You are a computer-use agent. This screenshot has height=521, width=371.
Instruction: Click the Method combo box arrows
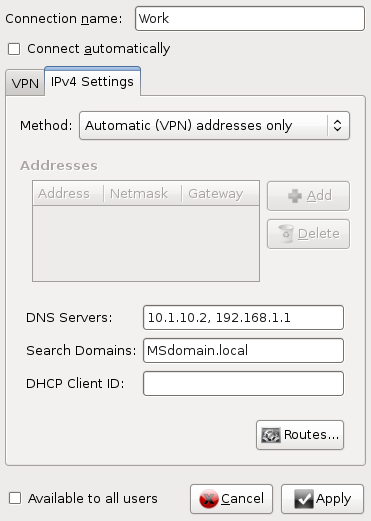click(x=337, y=126)
